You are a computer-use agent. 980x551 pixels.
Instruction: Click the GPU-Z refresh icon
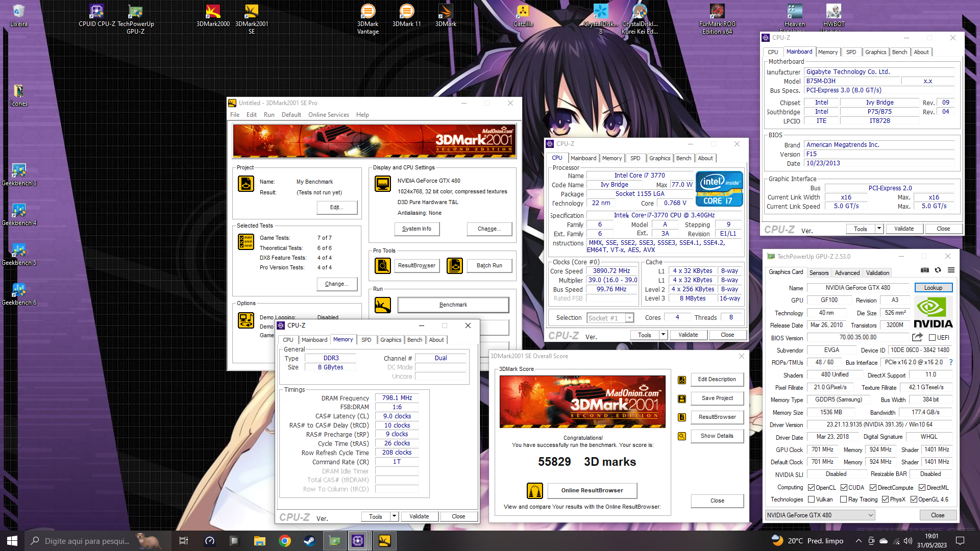click(x=938, y=270)
